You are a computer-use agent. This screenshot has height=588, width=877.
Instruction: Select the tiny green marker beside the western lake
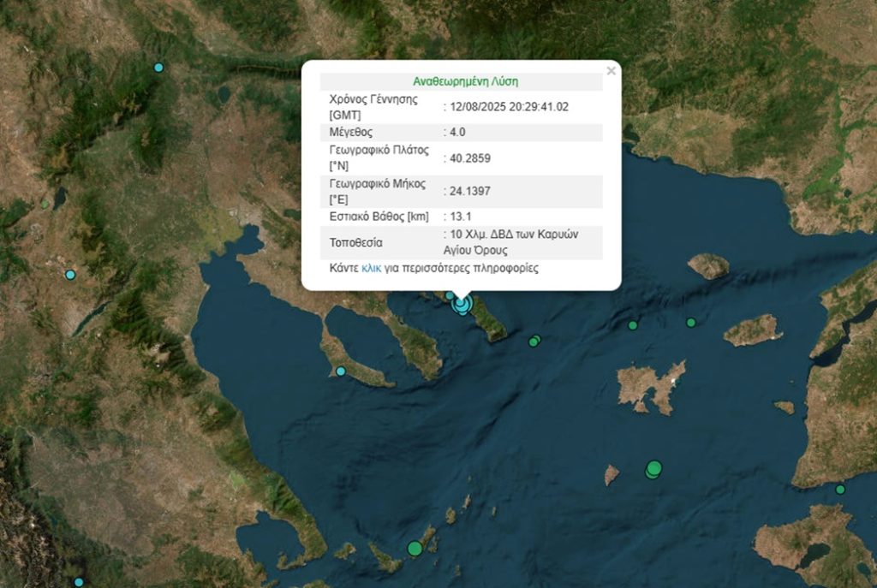(45, 205)
